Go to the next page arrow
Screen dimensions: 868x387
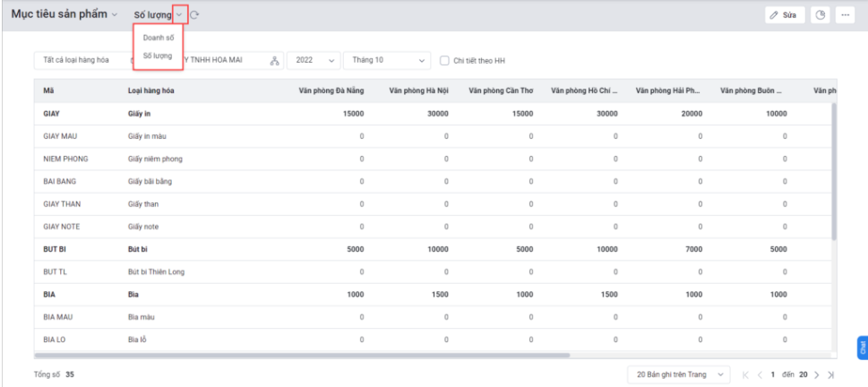(817, 374)
